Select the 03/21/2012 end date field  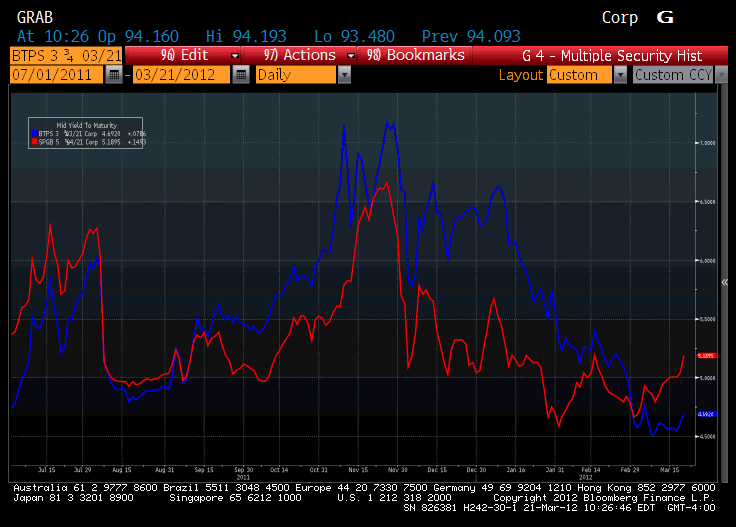(x=182, y=75)
